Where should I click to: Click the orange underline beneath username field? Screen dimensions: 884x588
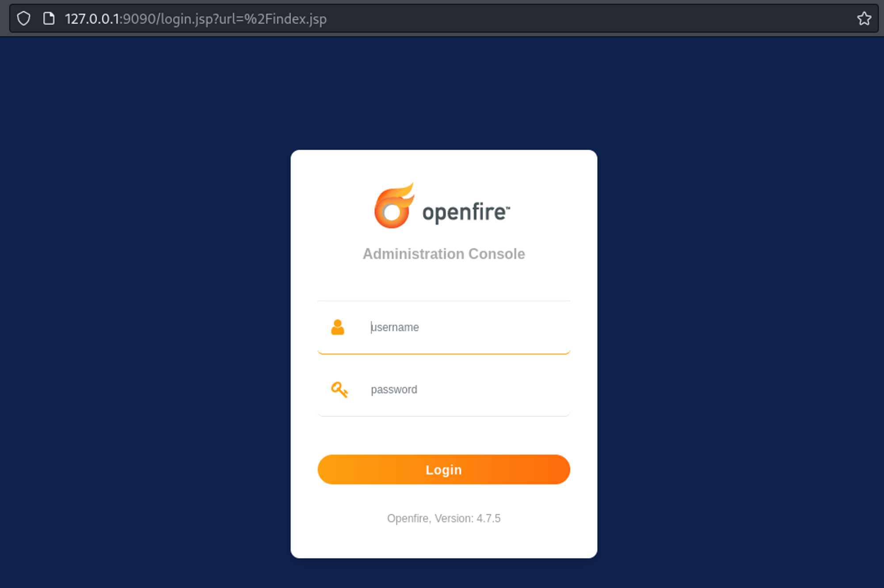(444, 353)
